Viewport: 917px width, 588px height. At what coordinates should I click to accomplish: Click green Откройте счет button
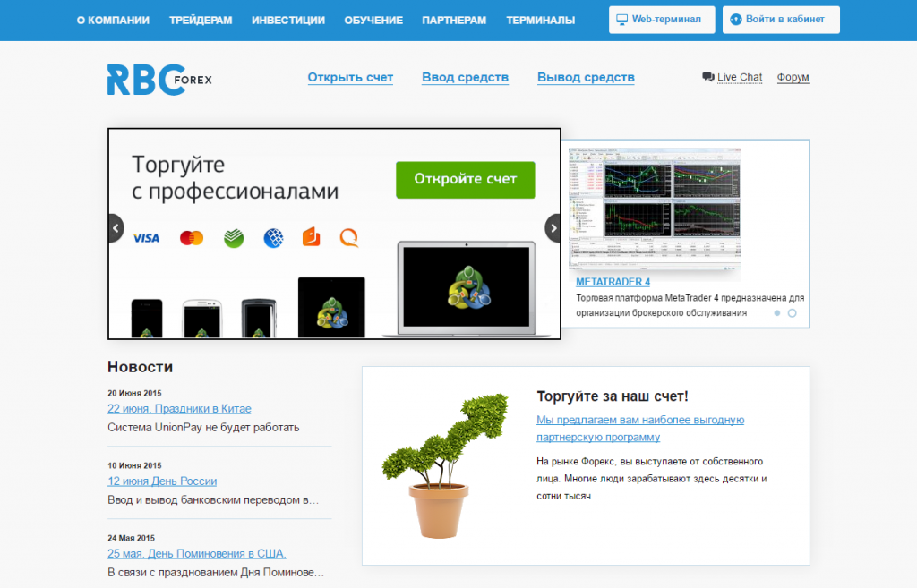pos(466,179)
